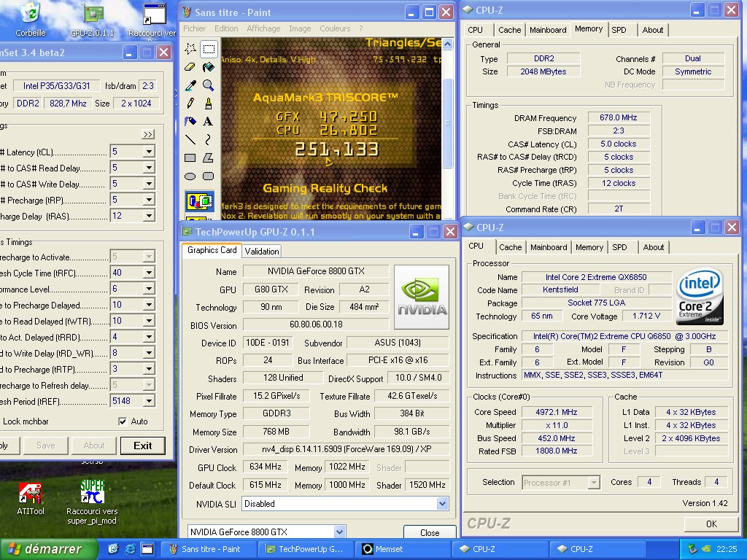Click the system tray clock showing 22:25
Image resolution: width=747 pixels, height=560 pixels.
[726, 549]
